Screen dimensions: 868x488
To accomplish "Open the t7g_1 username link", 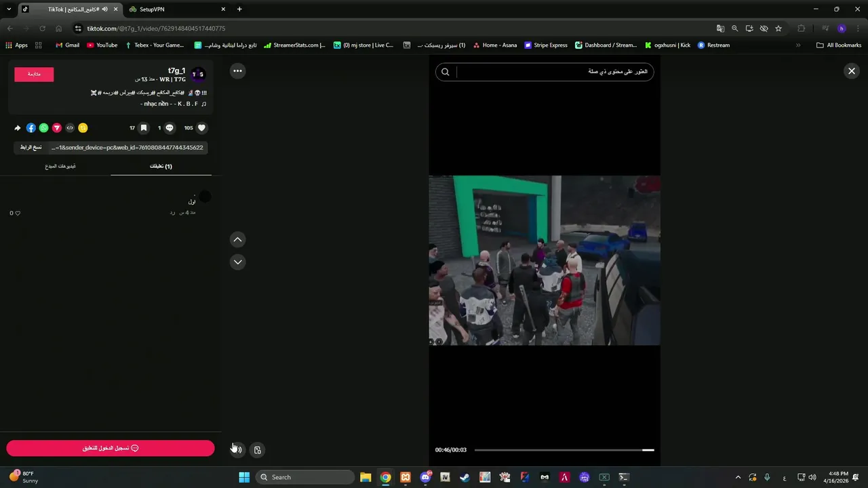I will 176,70.
